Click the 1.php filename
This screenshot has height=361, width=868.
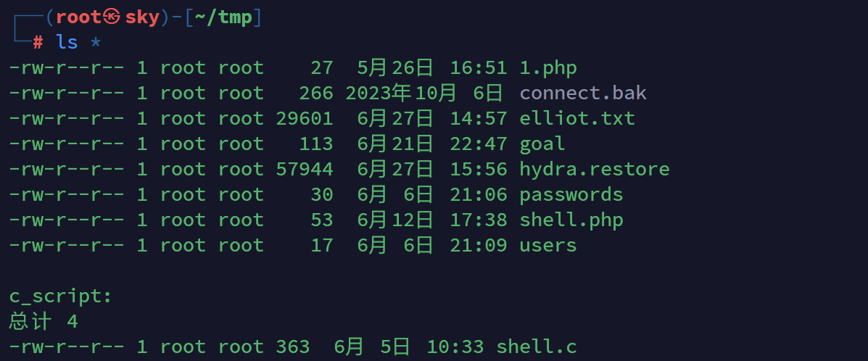point(548,68)
